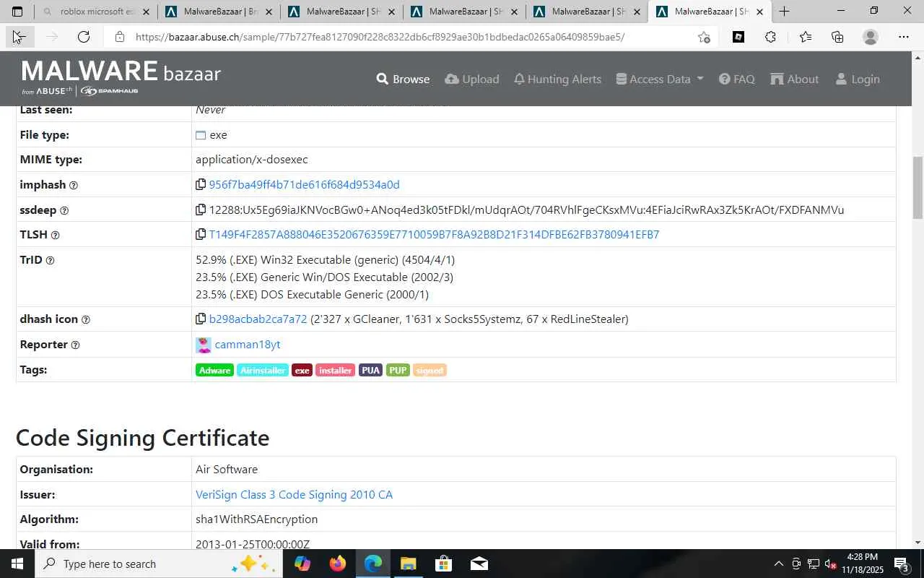Select the PUA tag

coord(370,371)
